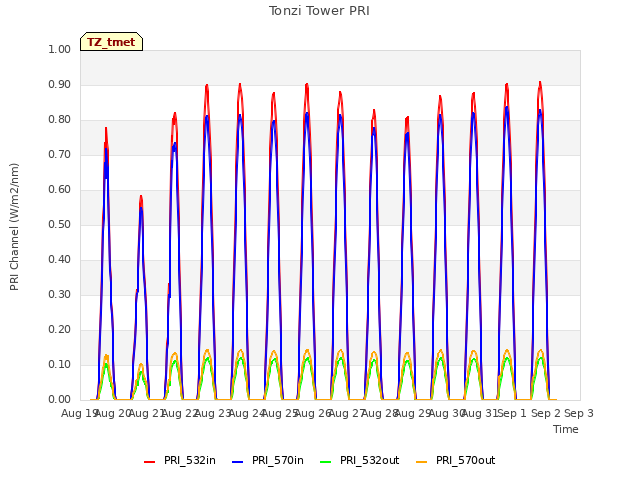The width and height of the screenshot is (640, 480).
Task: Click the 0.20 y-axis tick label
Action: [60, 329]
